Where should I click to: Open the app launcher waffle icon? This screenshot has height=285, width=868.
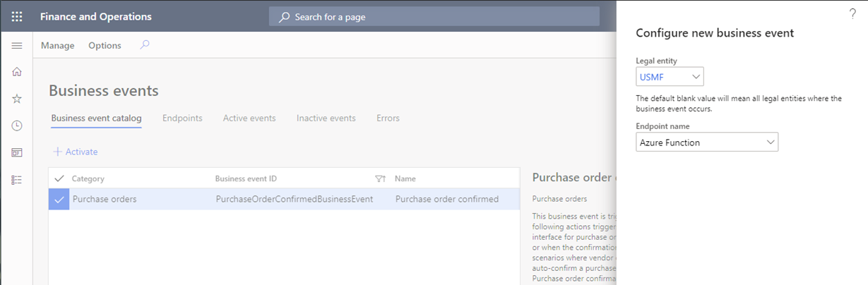point(17,17)
